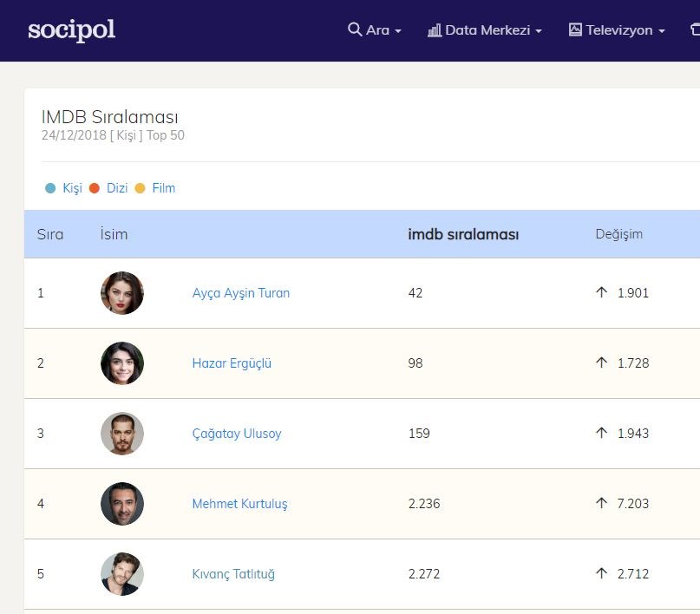
Task: Click the bar chart icon beside Data Merkezi
Action: [435, 30]
